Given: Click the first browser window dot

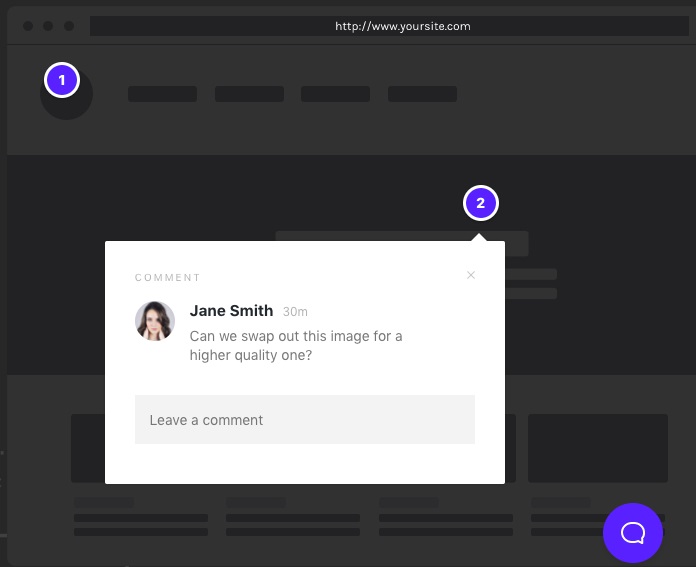Looking at the screenshot, I should tap(28, 26).
